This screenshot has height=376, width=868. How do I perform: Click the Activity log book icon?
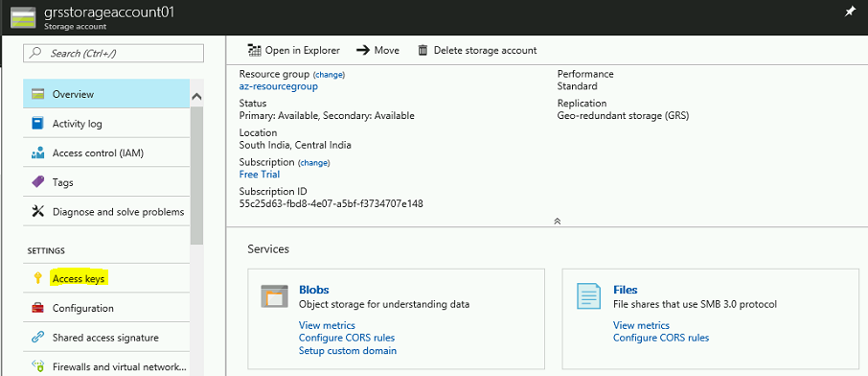tap(38, 124)
